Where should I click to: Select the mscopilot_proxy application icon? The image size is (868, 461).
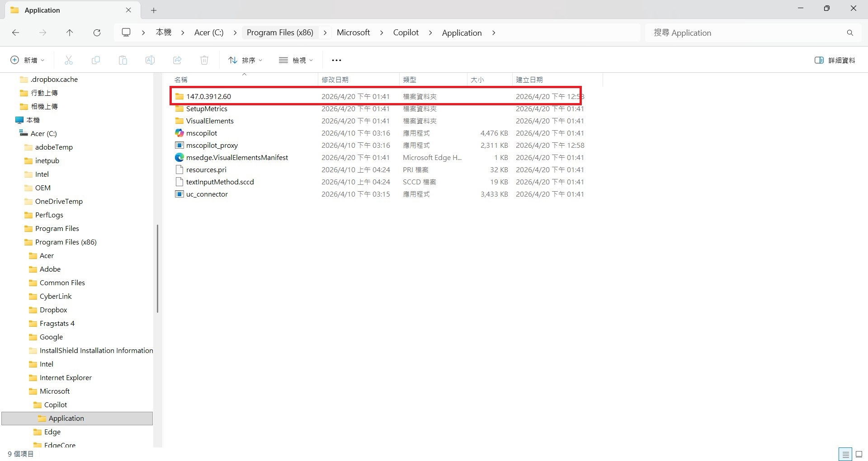click(179, 145)
